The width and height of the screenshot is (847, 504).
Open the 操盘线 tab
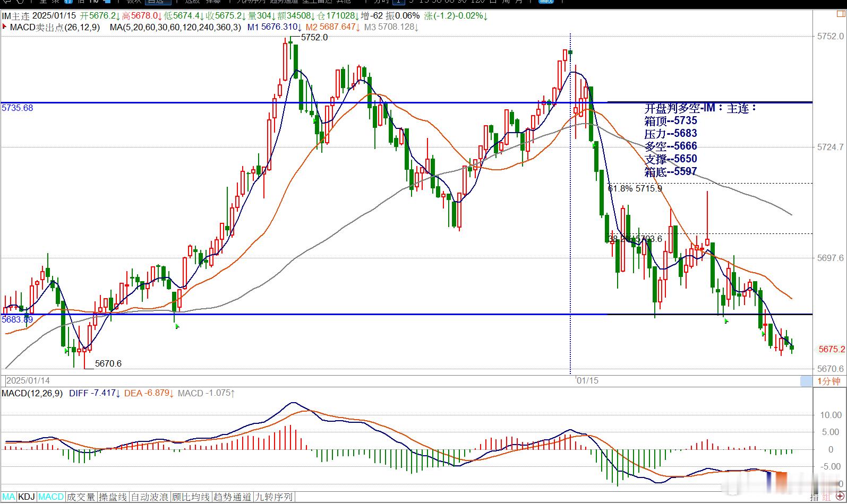pyautogui.click(x=113, y=497)
